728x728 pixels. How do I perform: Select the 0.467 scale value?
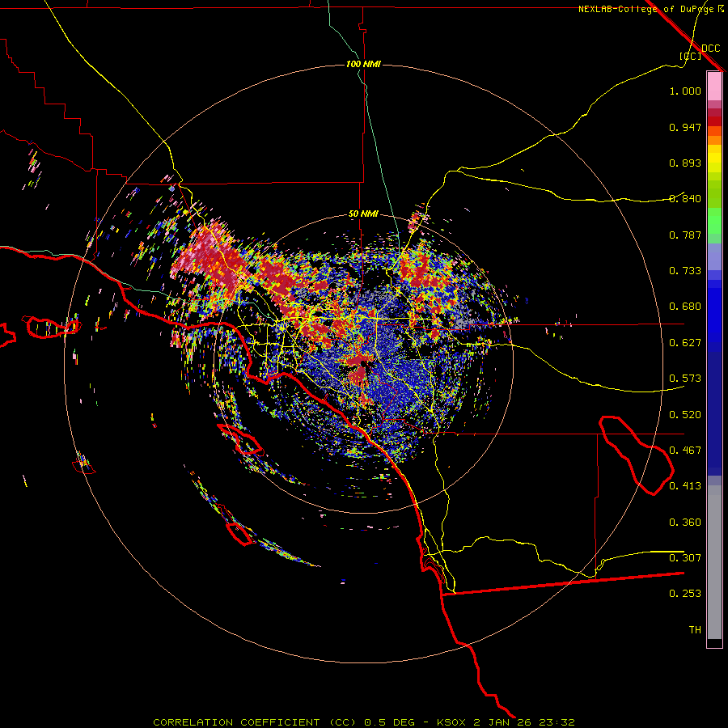click(685, 451)
